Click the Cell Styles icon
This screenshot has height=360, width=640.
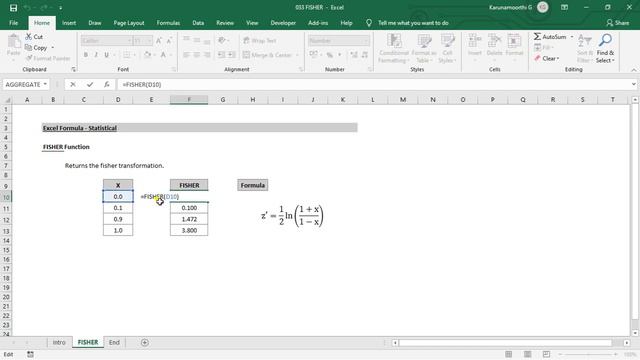(x=447, y=41)
